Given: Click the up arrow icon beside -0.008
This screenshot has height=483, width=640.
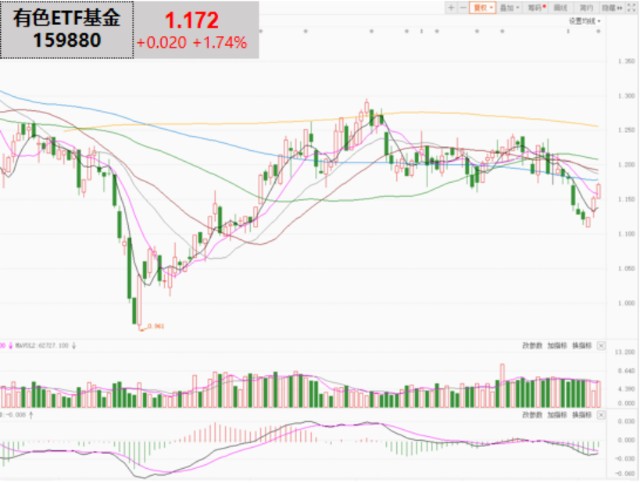Looking at the screenshot, I should (x=31, y=415).
